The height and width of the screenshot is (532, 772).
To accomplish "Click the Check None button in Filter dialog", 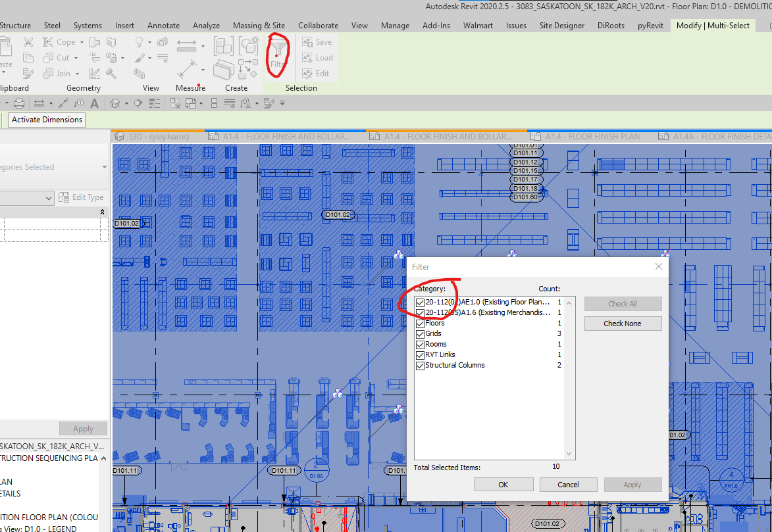I will click(623, 323).
